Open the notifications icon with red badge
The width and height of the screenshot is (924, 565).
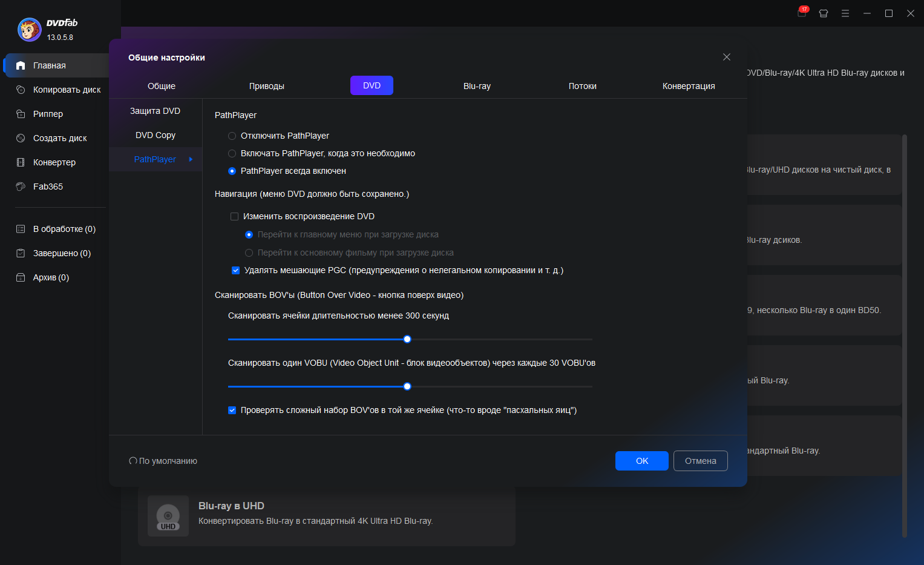[802, 13]
